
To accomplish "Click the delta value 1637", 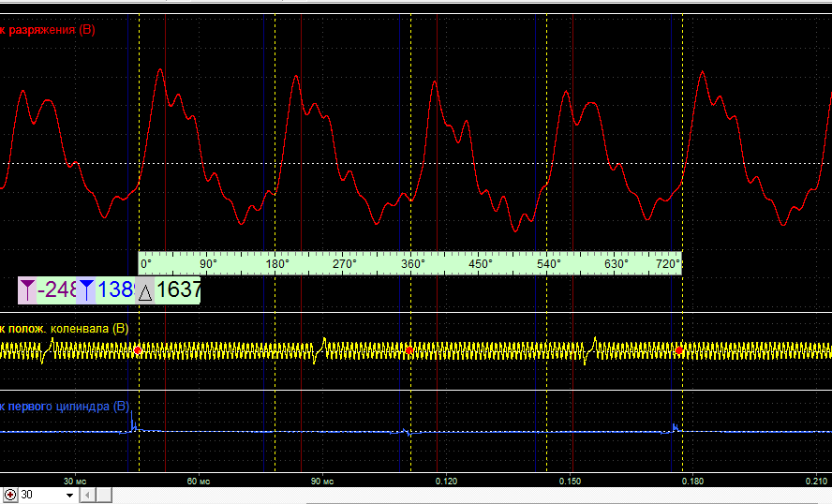I will coord(178,289).
